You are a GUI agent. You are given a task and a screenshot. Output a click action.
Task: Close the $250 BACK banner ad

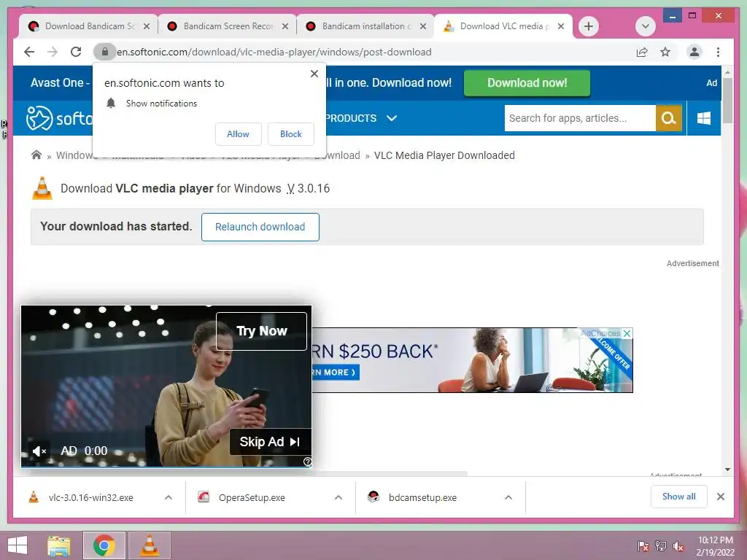(x=627, y=333)
